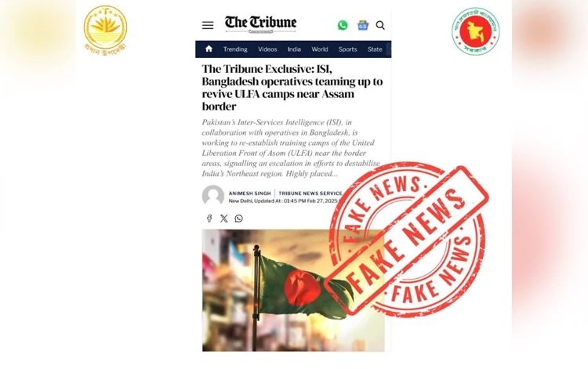Open the hamburger menu icon
588x369 pixels.
(208, 25)
